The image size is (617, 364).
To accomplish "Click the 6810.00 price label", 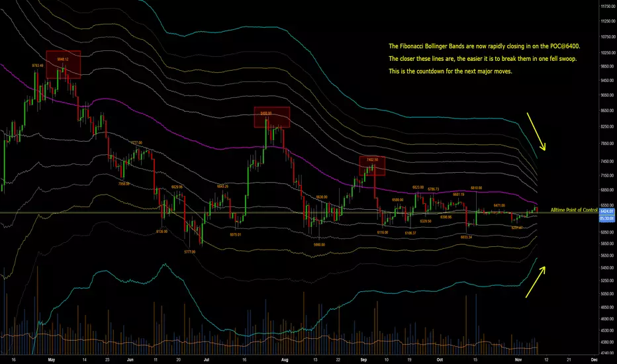I will pos(477,188).
